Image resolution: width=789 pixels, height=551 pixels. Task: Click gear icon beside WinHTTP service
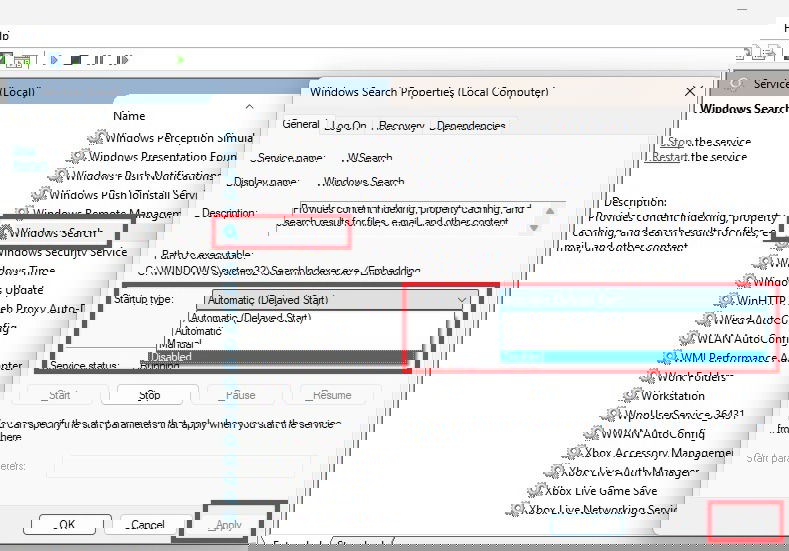[x=727, y=300]
